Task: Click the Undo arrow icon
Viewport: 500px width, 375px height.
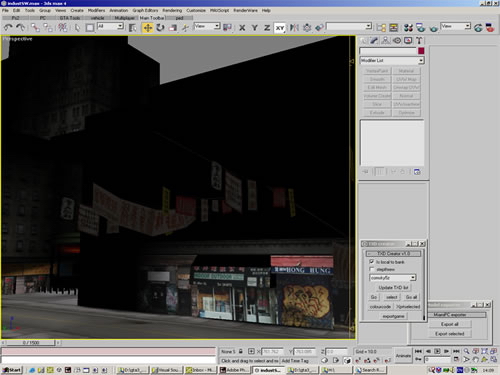Action: click(x=8, y=28)
